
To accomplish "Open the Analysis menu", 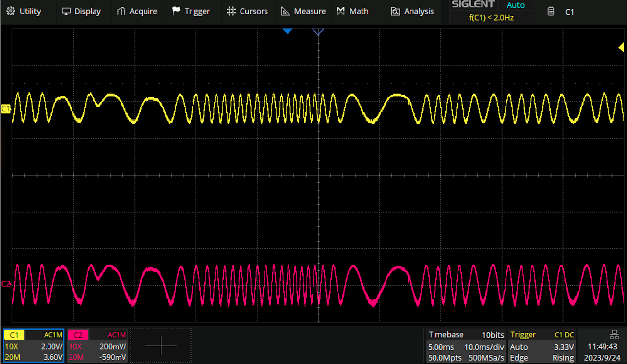I will [x=412, y=11].
